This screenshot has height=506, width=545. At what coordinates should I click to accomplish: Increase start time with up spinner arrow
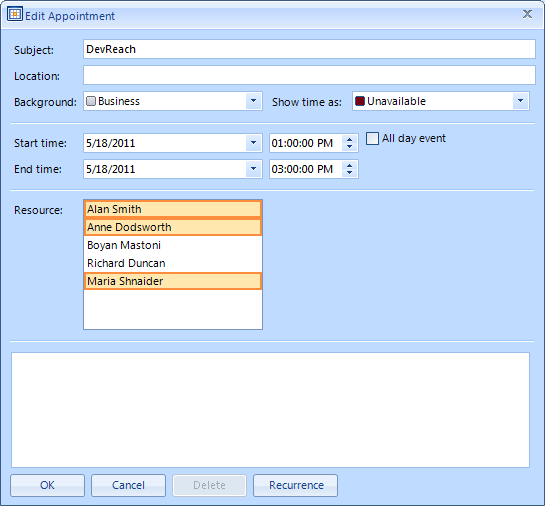tap(349, 140)
